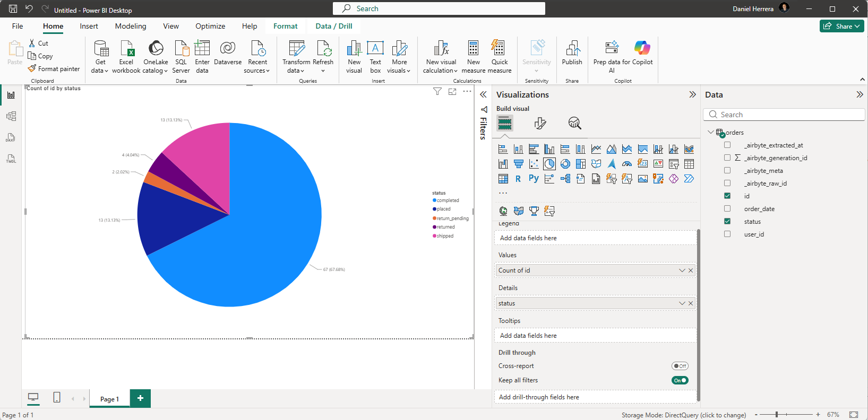Switch to the Modeling ribbon tab
The image size is (868, 420).
131,26
